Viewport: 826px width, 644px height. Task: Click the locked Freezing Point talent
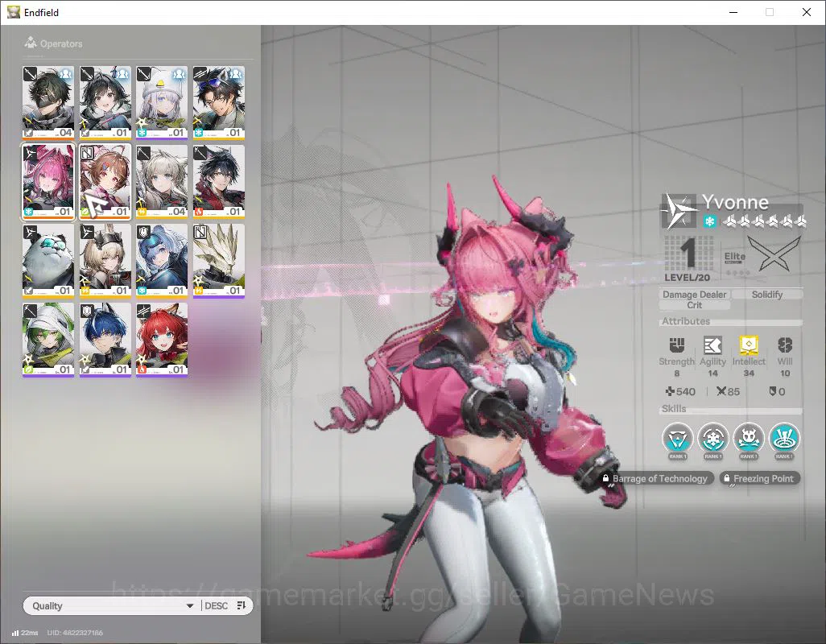[x=760, y=478]
